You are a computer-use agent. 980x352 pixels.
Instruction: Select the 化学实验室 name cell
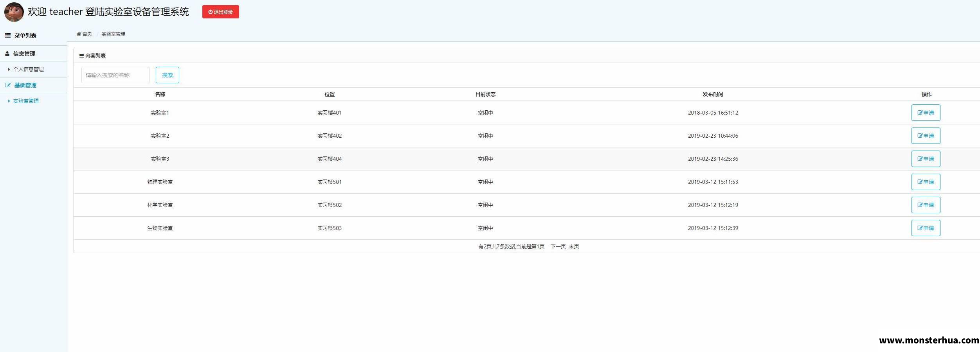pos(160,205)
